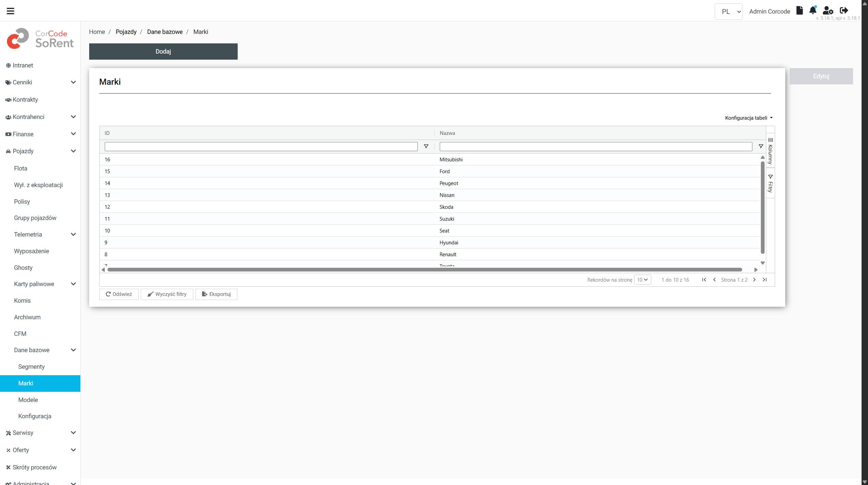Open the Kolumny side panel
This screenshot has height=485, width=868.
pyautogui.click(x=770, y=151)
